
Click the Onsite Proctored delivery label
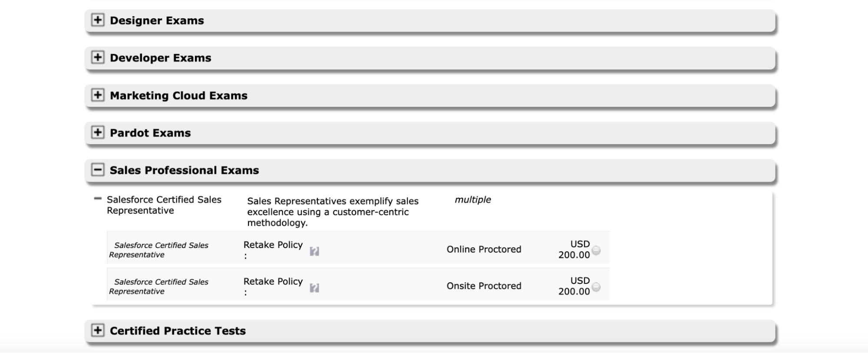tap(484, 286)
